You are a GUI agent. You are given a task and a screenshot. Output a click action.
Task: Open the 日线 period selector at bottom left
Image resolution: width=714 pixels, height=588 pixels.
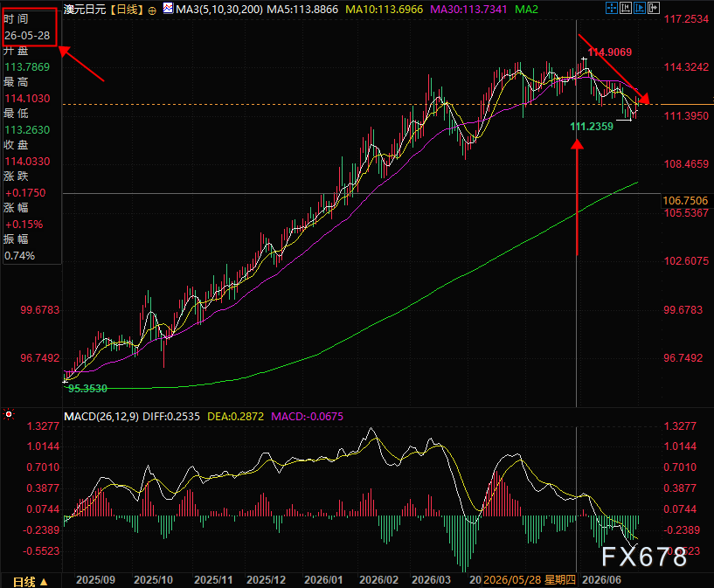(30, 582)
